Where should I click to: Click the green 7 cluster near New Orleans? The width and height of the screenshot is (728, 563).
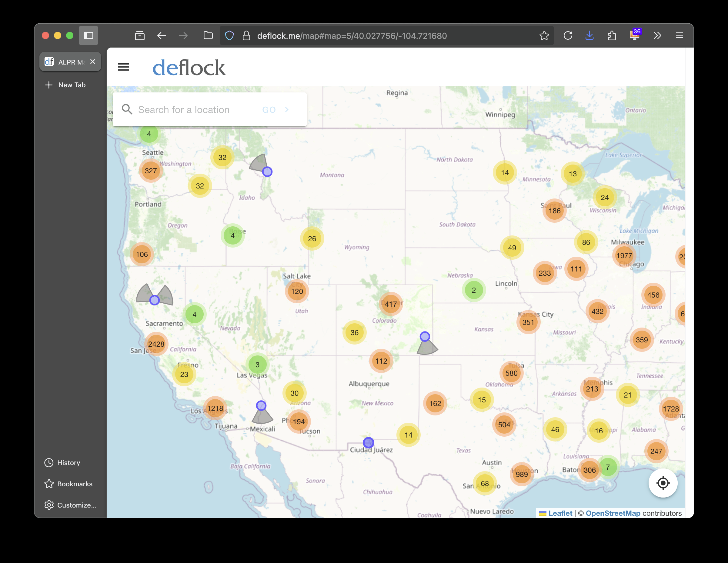pos(608,468)
